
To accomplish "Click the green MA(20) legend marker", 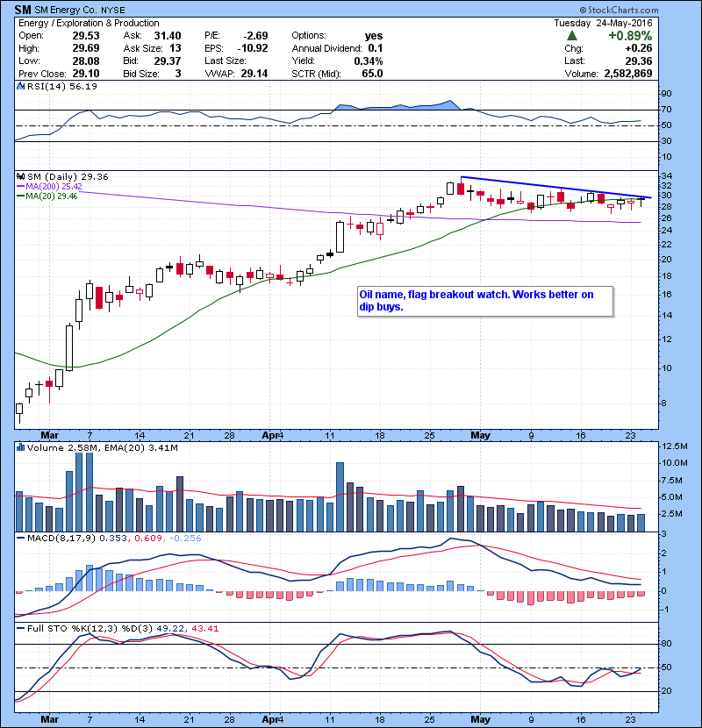I will point(20,196).
